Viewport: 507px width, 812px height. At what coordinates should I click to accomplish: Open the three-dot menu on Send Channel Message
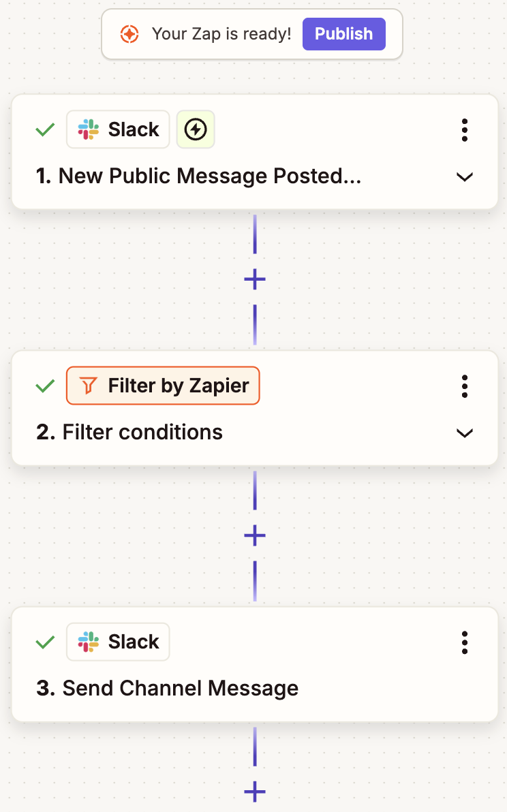click(465, 642)
